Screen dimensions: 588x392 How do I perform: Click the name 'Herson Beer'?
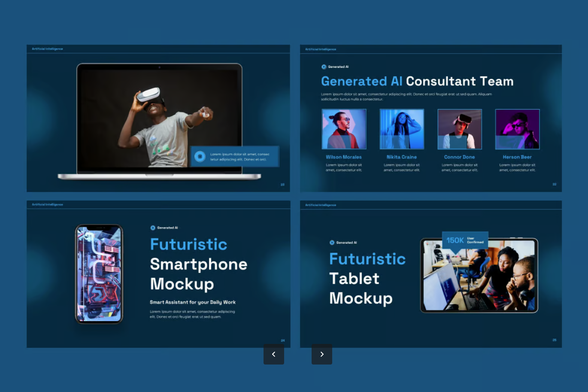coord(517,157)
